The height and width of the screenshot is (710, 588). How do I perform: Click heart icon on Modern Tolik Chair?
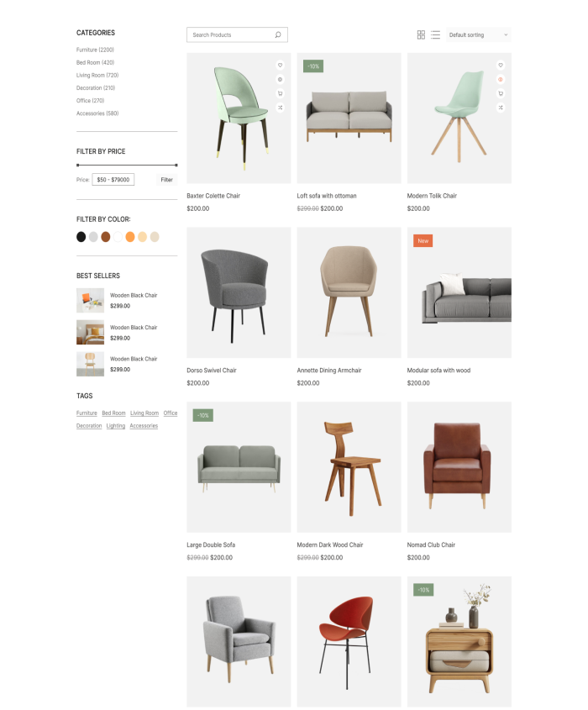(501, 66)
